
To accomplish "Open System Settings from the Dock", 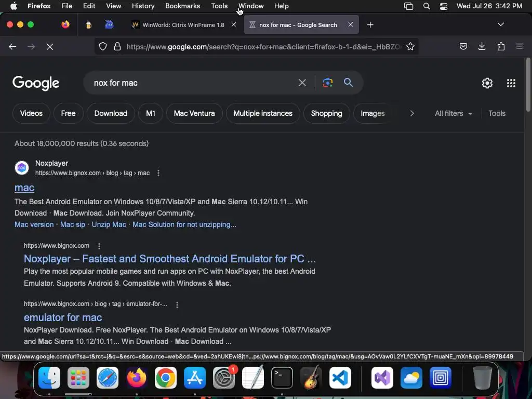I will (x=224, y=378).
